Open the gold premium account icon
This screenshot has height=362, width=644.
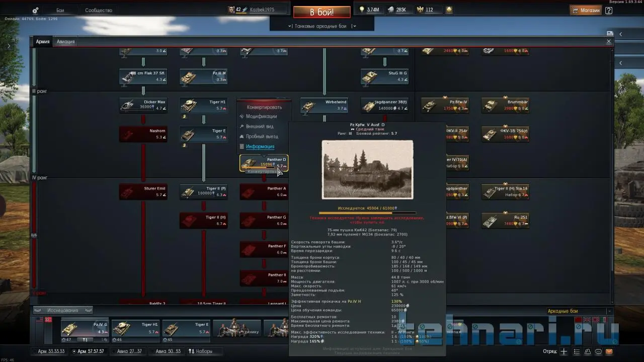click(x=449, y=10)
